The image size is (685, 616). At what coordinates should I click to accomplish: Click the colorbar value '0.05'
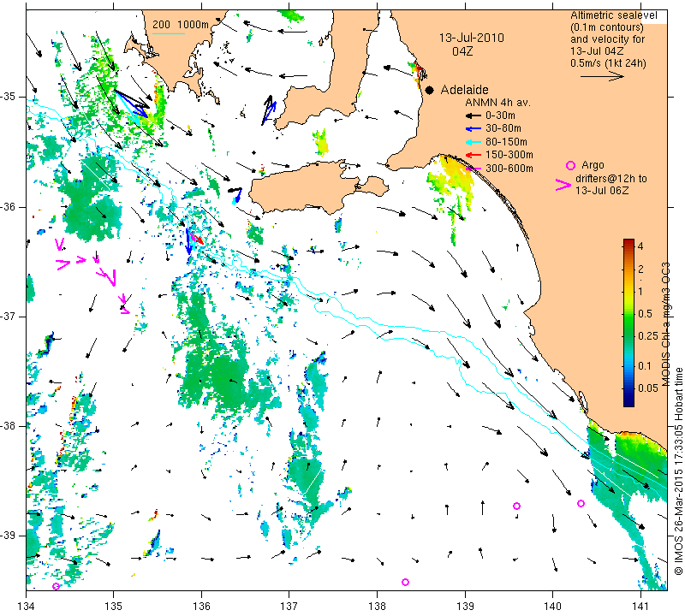(647, 388)
